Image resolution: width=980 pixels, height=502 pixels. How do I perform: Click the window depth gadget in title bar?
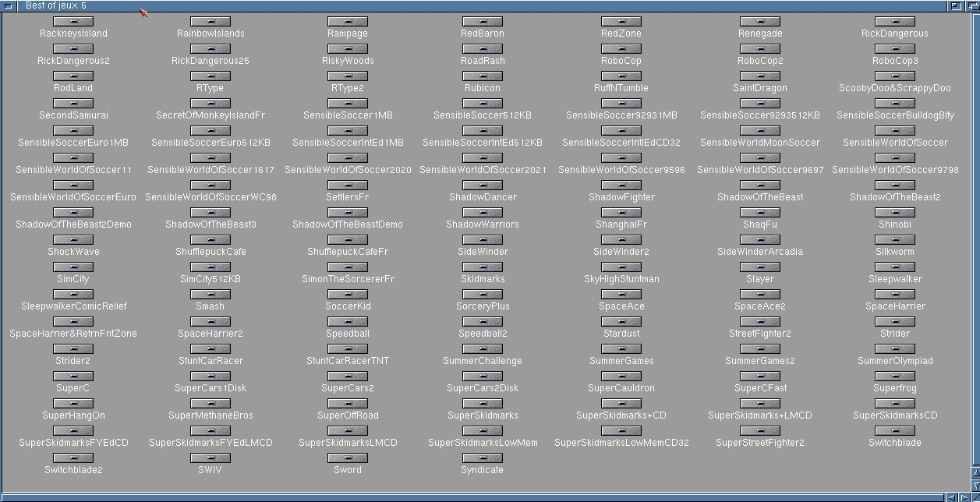pyautogui.click(x=971, y=5)
